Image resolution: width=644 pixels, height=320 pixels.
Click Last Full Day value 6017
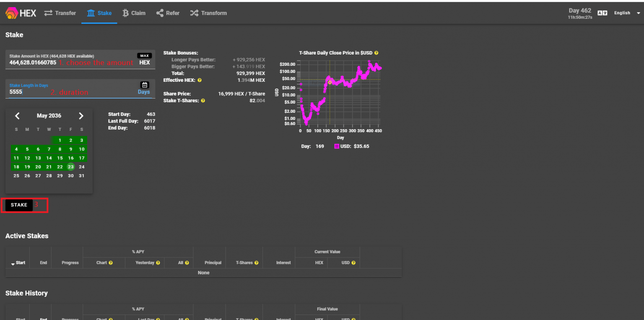coord(150,121)
